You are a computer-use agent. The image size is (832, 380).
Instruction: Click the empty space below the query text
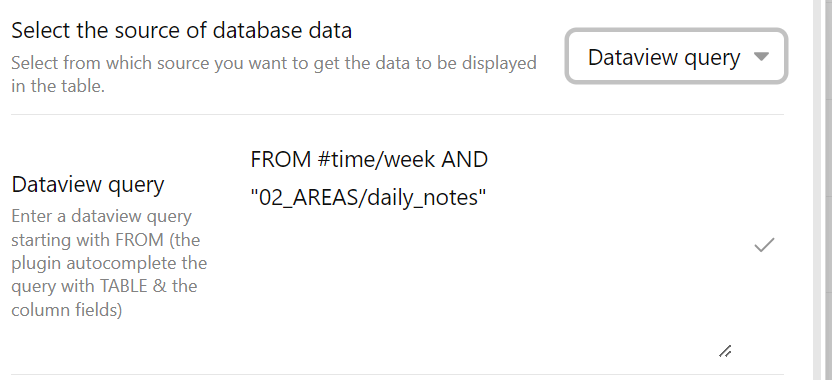[x=478, y=281]
